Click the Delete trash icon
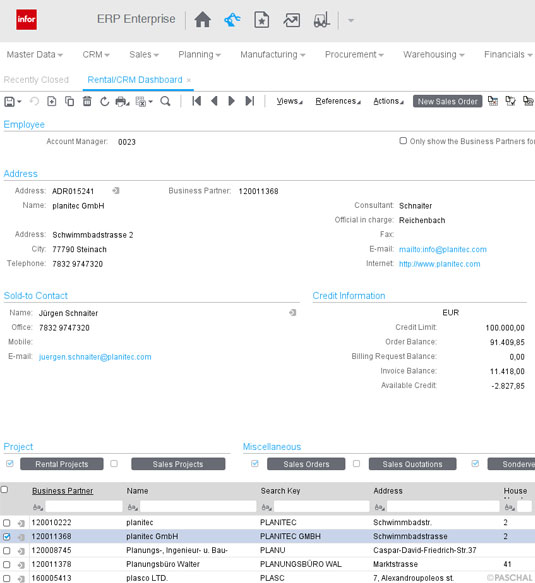 tap(87, 101)
